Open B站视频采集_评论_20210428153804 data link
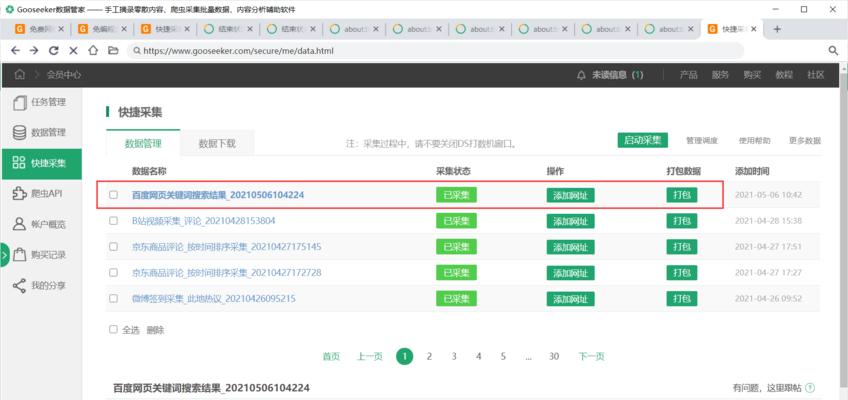 [204, 221]
